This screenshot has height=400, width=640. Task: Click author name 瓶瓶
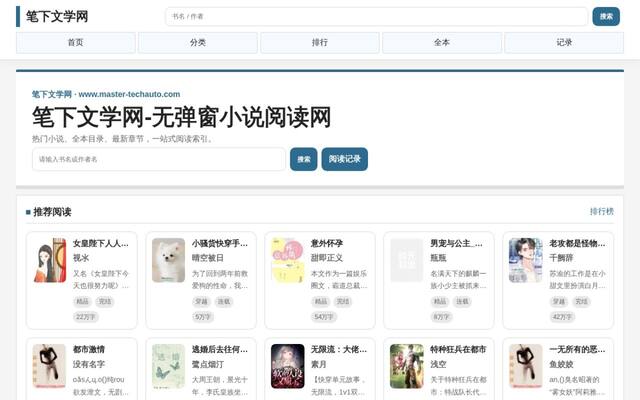click(438, 258)
